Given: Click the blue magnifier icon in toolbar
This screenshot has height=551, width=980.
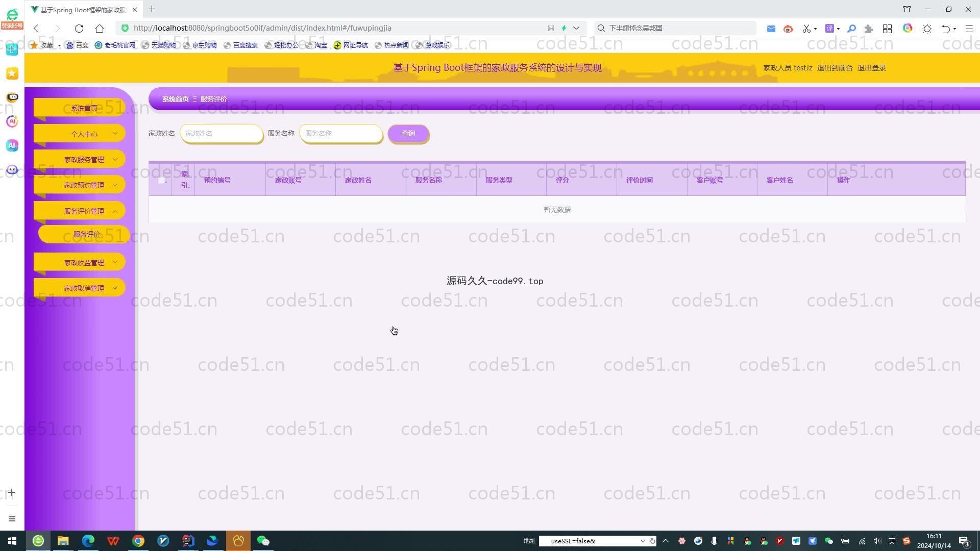Looking at the screenshot, I should (851, 29).
